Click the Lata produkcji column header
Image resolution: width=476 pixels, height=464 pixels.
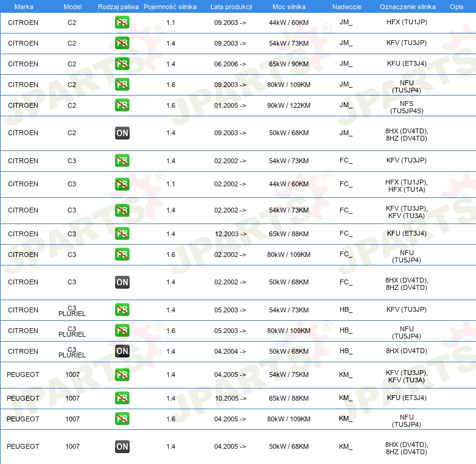pos(231,7)
